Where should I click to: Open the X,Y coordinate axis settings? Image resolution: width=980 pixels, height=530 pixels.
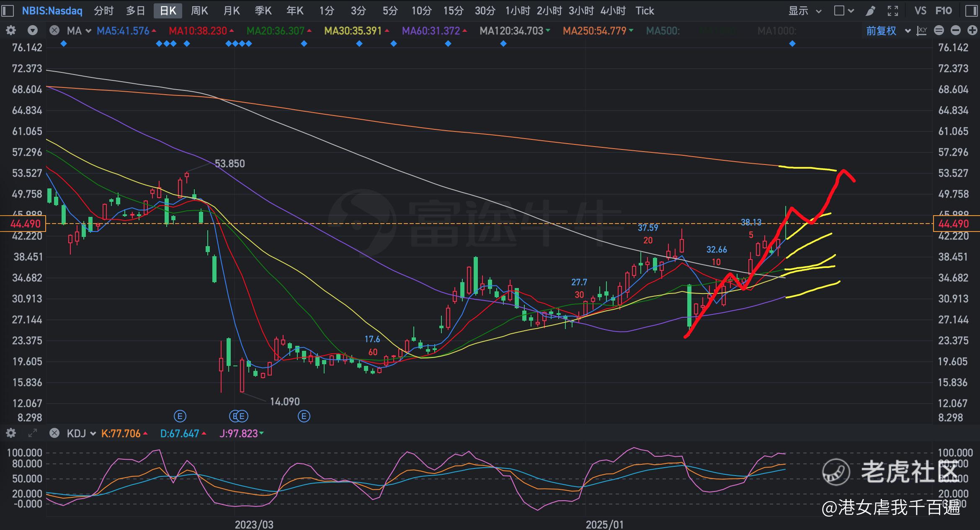pyautogui.click(x=921, y=31)
